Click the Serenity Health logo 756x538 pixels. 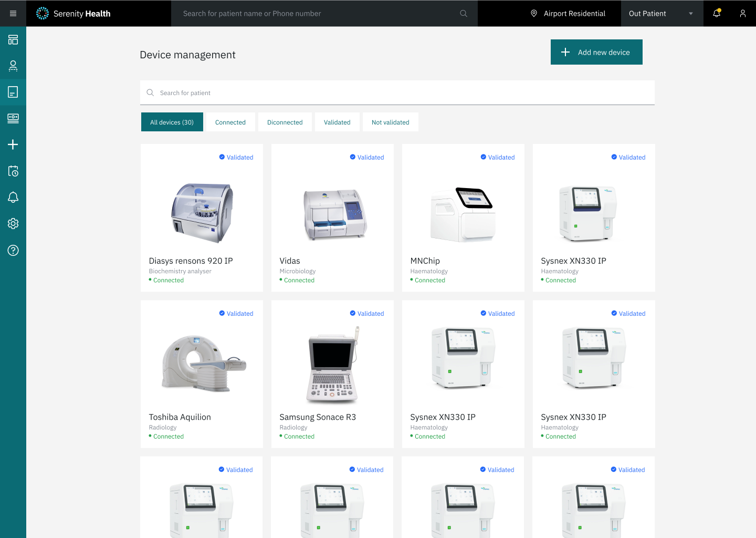click(73, 14)
